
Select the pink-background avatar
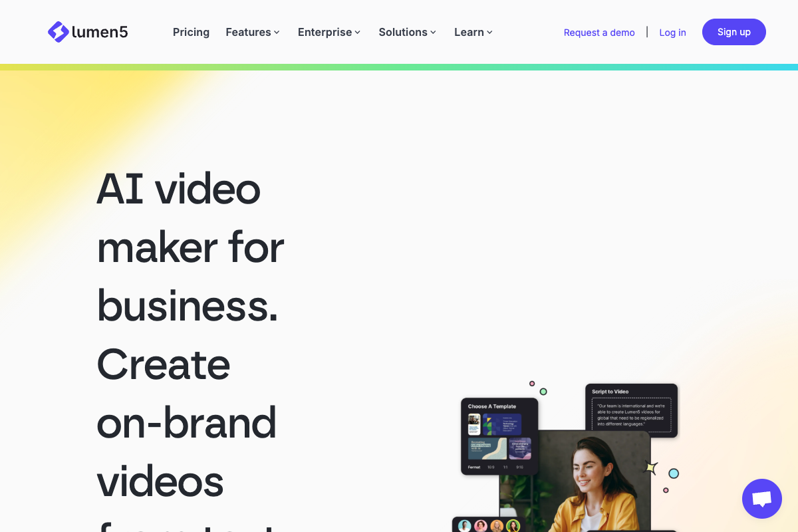481,526
